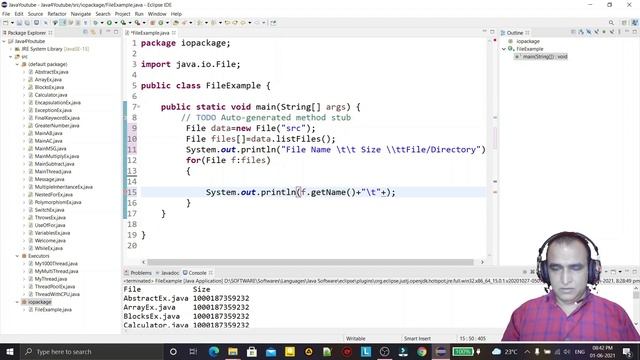Click the Back navigation arrow in toolbar
The height and width of the screenshot is (360, 640).
pos(243,23)
